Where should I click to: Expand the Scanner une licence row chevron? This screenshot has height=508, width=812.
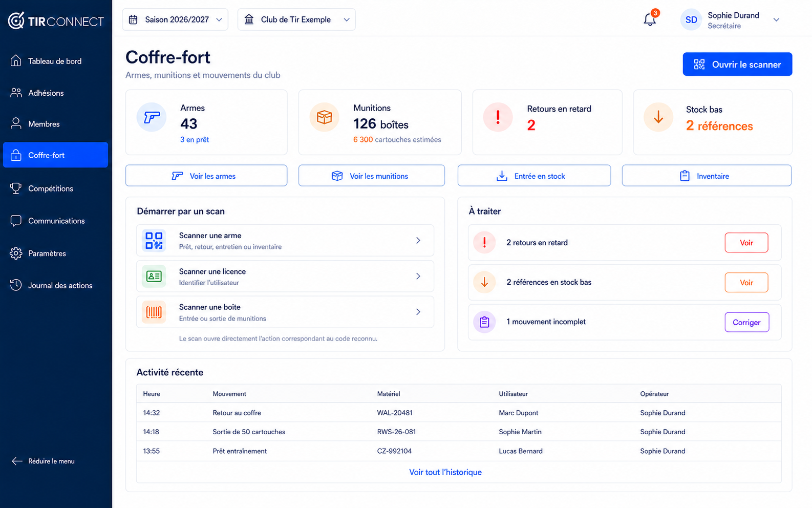(418, 276)
